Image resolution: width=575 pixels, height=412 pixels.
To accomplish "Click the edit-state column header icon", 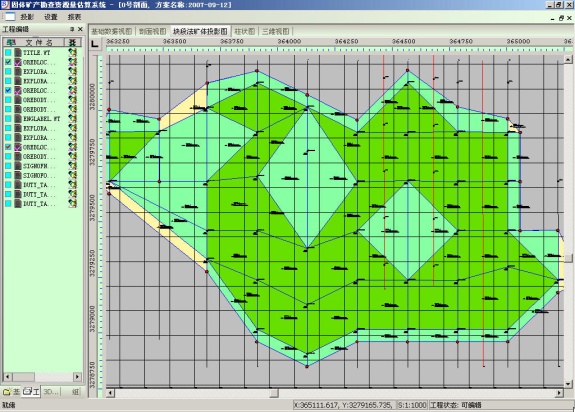I will (x=73, y=42).
